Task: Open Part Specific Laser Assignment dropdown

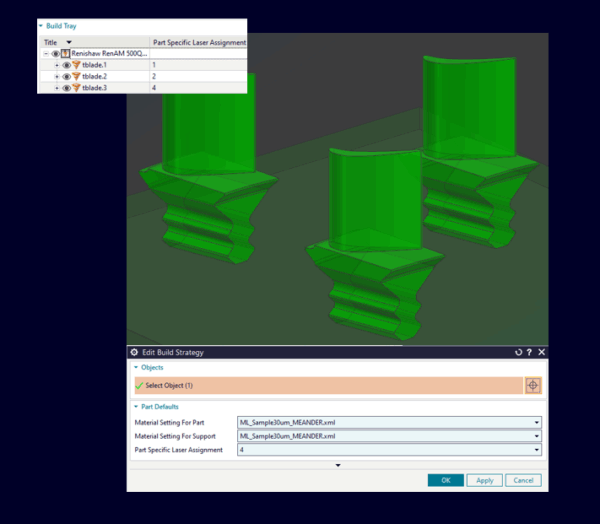Action: (x=538, y=450)
